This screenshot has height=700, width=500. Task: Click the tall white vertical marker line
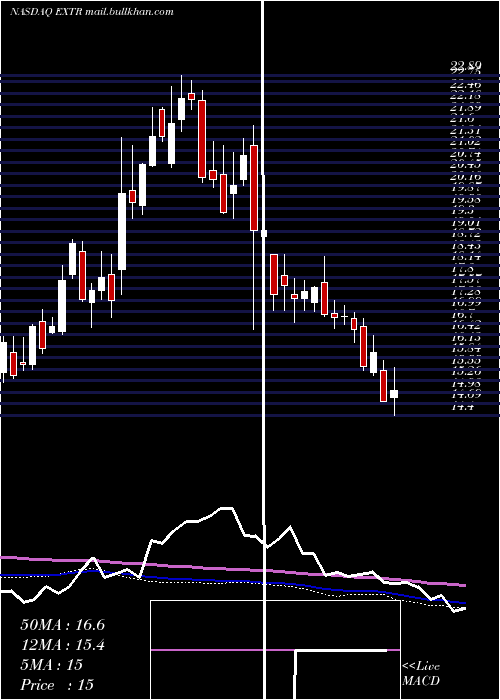coord(263,350)
